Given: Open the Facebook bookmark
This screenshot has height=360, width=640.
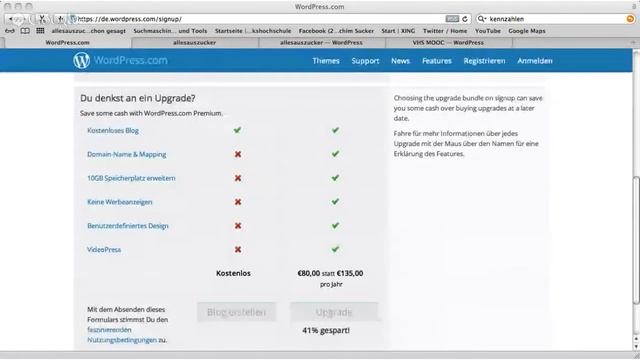Looking at the screenshot, I should coord(336,31).
